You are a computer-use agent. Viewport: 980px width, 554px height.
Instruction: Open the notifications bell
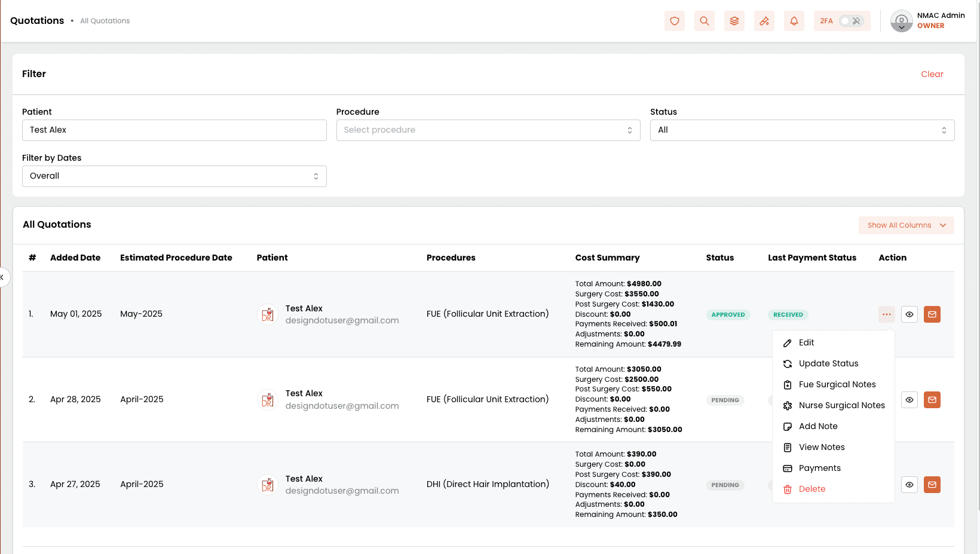point(794,21)
